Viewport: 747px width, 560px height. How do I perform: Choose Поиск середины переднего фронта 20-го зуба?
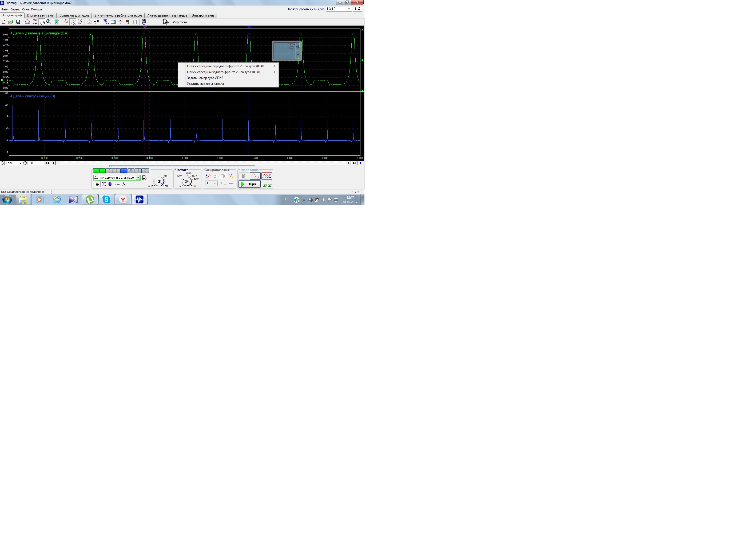coord(228,66)
